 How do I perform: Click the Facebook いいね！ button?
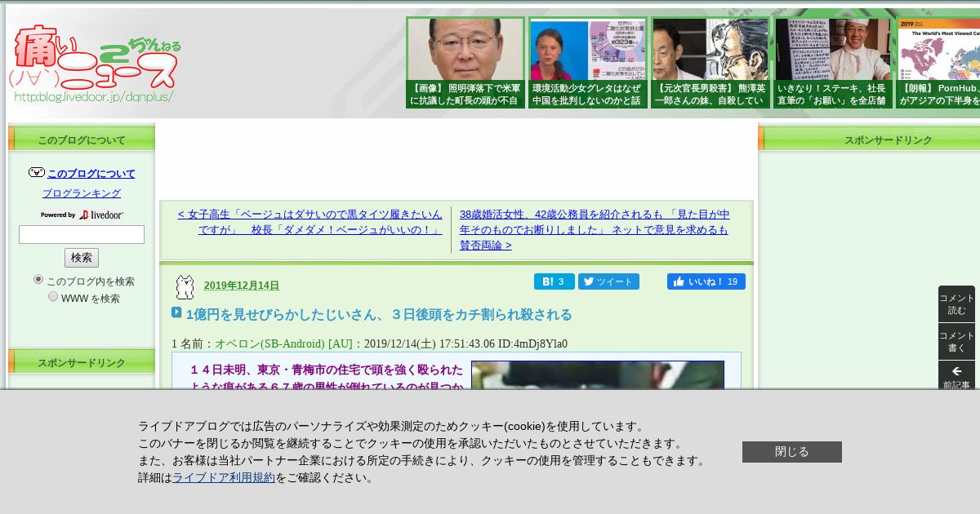click(x=706, y=281)
